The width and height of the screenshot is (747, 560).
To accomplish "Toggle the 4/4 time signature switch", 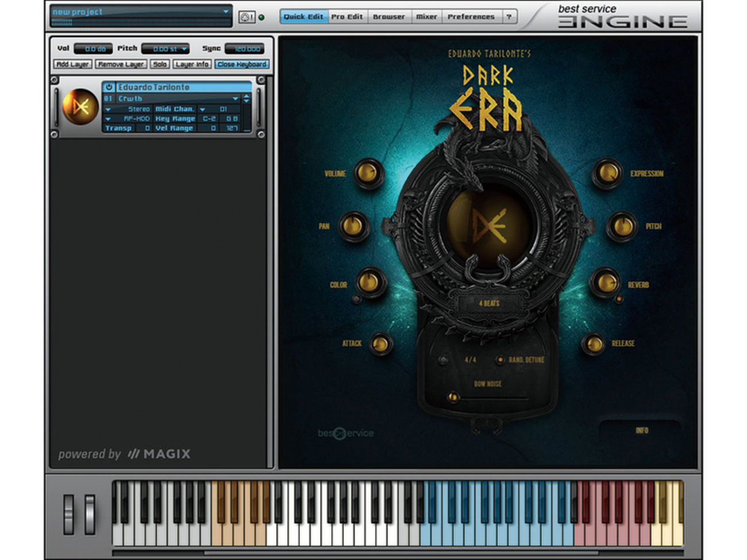I will pos(442,360).
